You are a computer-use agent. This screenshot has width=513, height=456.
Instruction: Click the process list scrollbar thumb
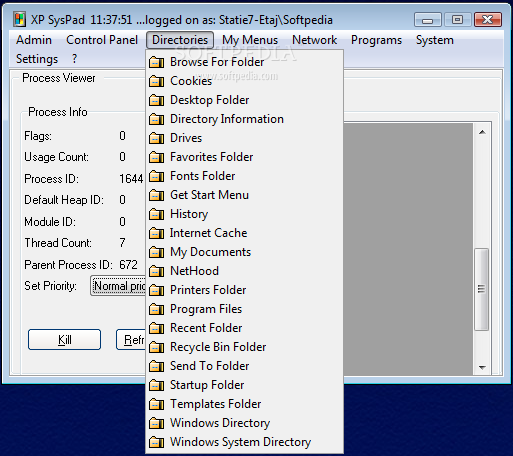click(x=481, y=289)
